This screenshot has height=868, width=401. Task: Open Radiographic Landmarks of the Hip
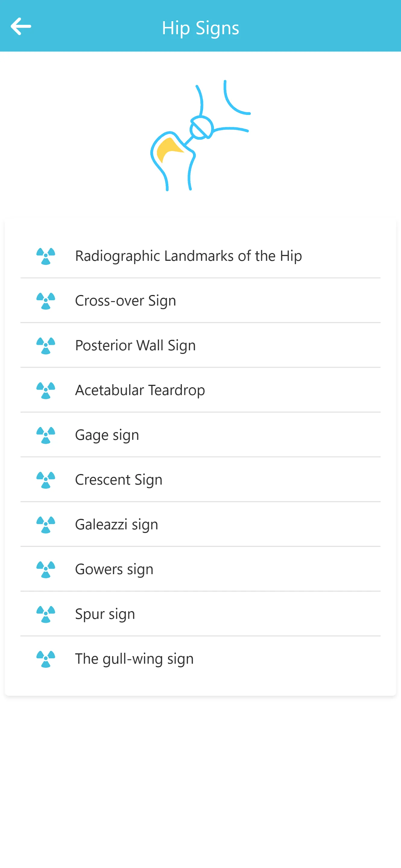coord(200,256)
